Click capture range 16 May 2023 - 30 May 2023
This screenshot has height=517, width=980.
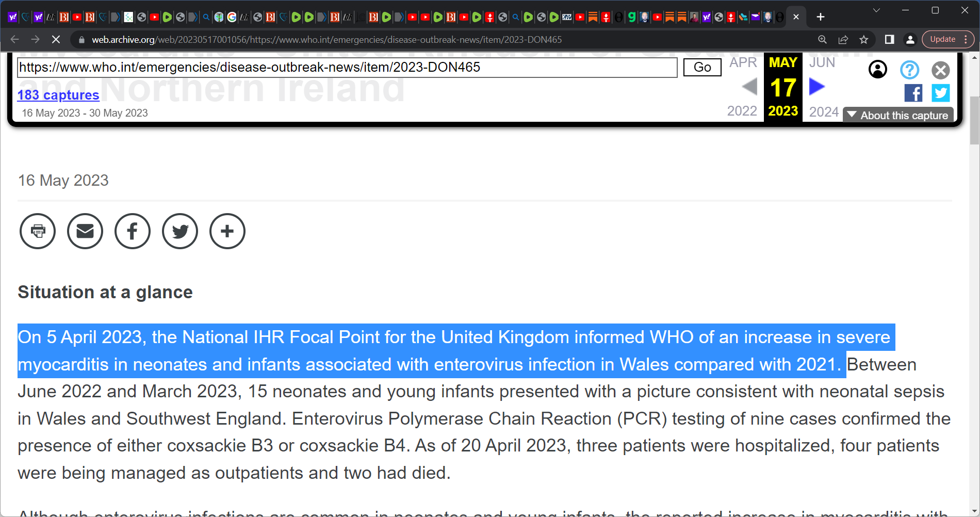tap(85, 113)
